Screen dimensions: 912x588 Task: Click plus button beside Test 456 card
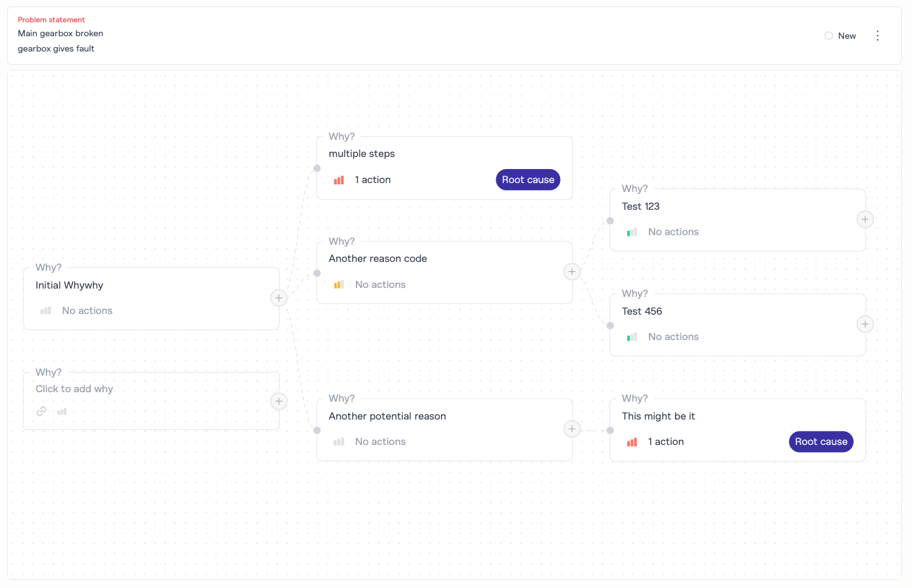click(x=865, y=324)
